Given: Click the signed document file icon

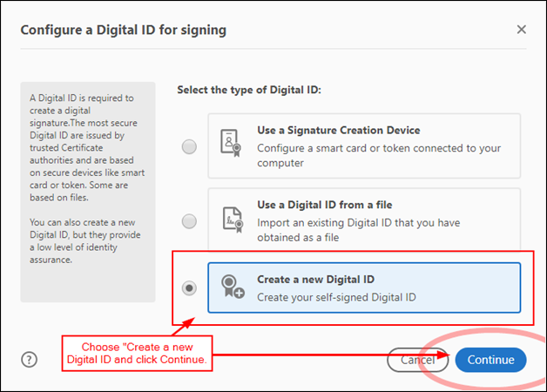Looking at the screenshot, I should tap(233, 220).
